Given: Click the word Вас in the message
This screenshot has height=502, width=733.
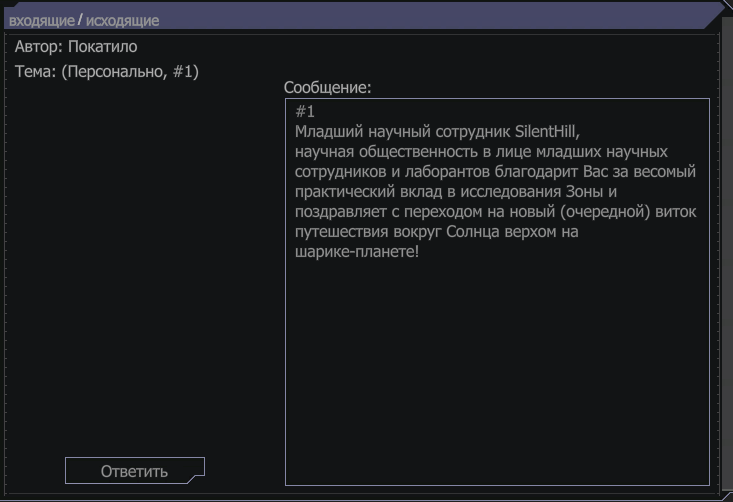Looking at the screenshot, I should (596, 172).
